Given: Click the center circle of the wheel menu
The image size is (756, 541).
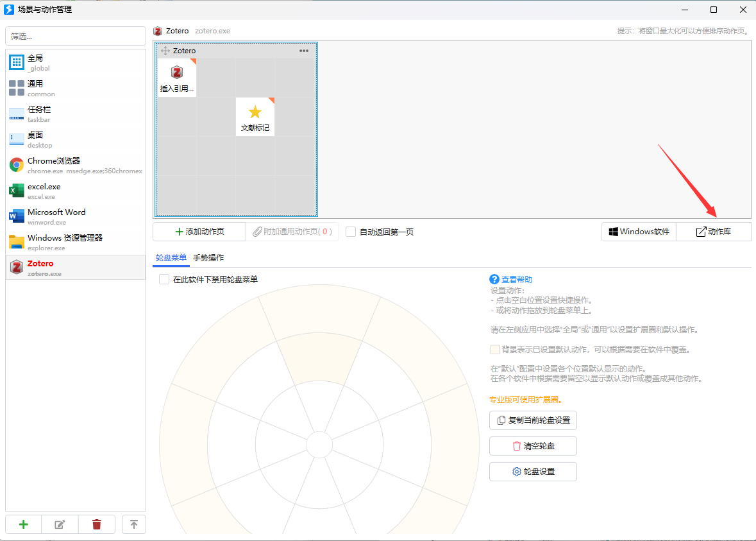Looking at the screenshot, I should (319, 445).
